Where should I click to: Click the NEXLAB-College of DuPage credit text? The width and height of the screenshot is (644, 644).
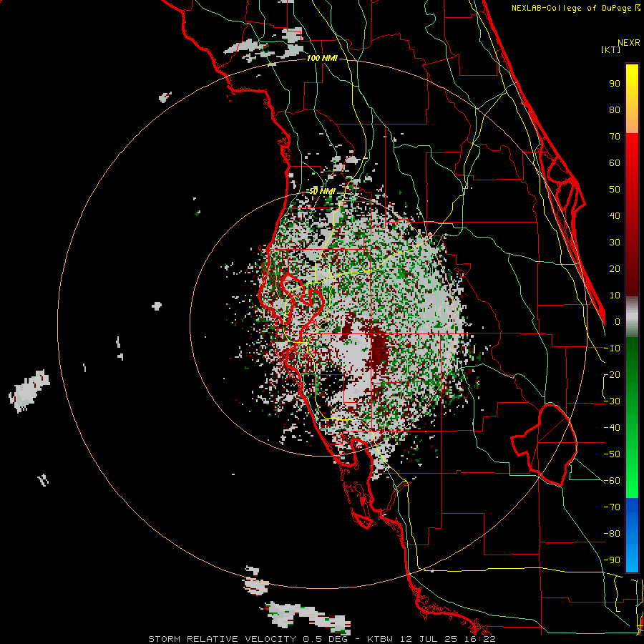tap(575, 8)
